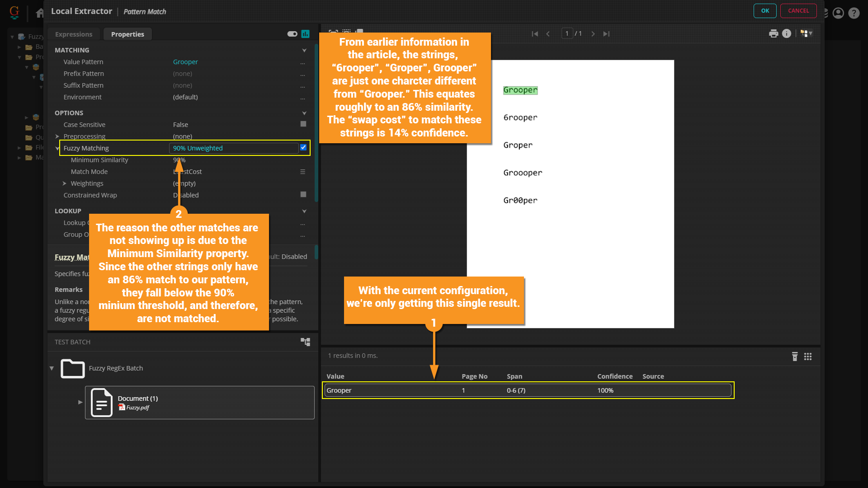This screenshot has width=868, height=488.
Task: Expand the Weightings property
Action: (65, 183)
